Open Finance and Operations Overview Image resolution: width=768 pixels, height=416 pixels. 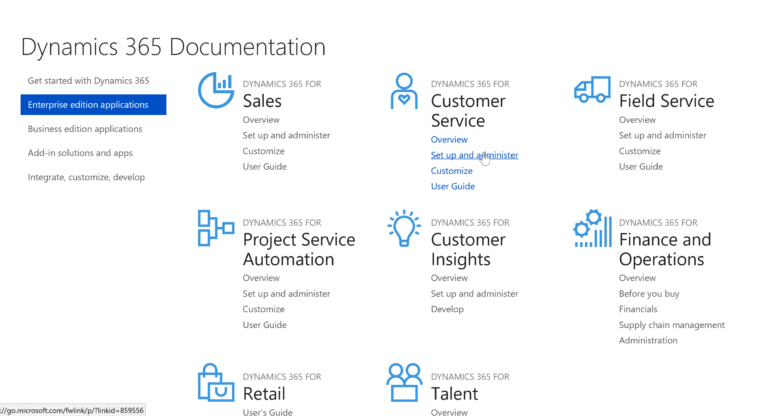click(637, 278)
